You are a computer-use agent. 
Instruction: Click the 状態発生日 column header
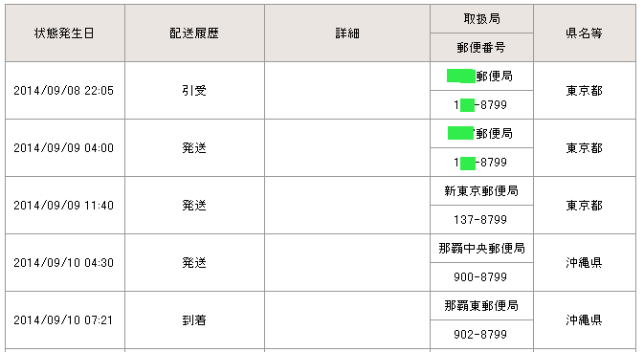tap(65, 33)
